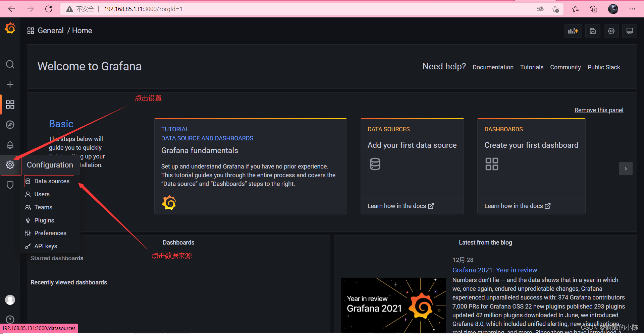Open the Configuration gear icon in sidebar
Screen dimensions: 644x334
pos(10,164)
